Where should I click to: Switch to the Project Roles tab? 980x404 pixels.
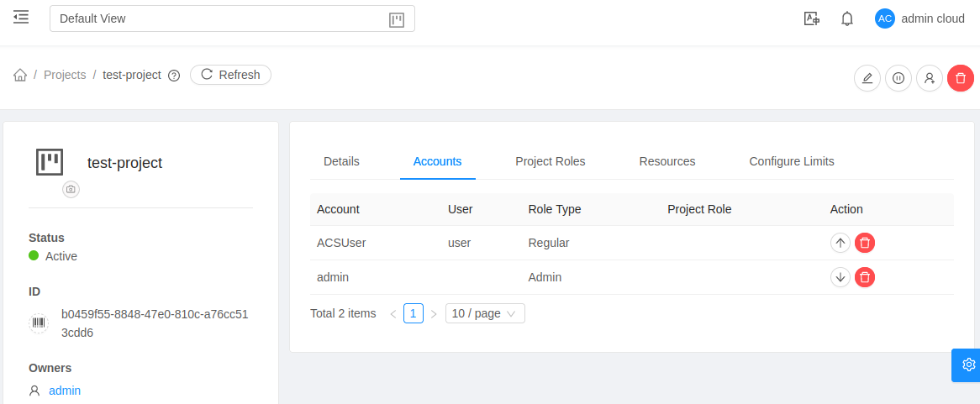click(550, 161)
